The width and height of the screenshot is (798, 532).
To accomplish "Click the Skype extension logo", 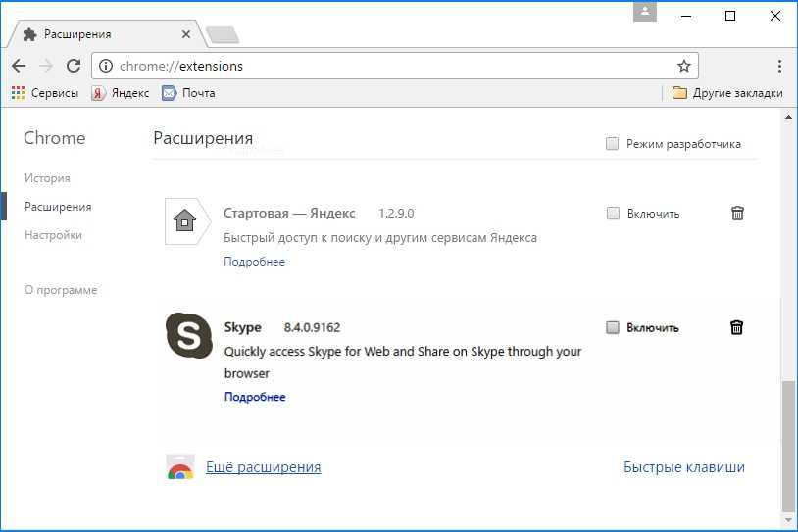I will (x=188, y=335).
